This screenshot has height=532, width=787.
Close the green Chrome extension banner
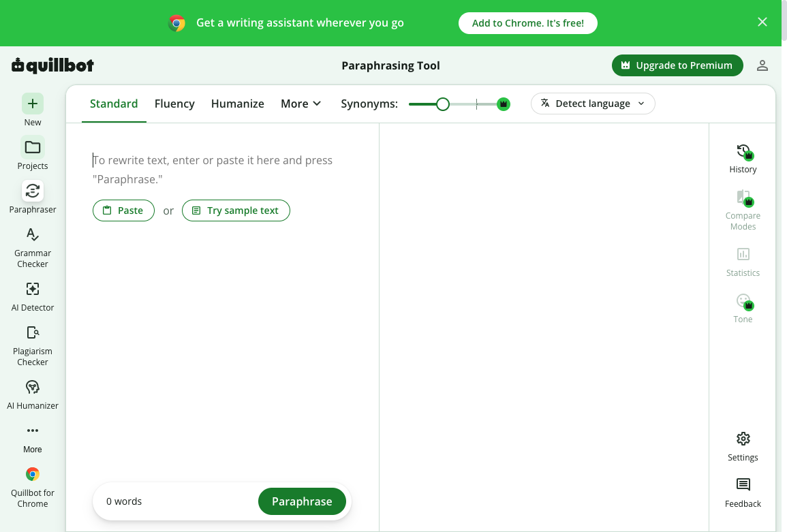tap(762, 22)
